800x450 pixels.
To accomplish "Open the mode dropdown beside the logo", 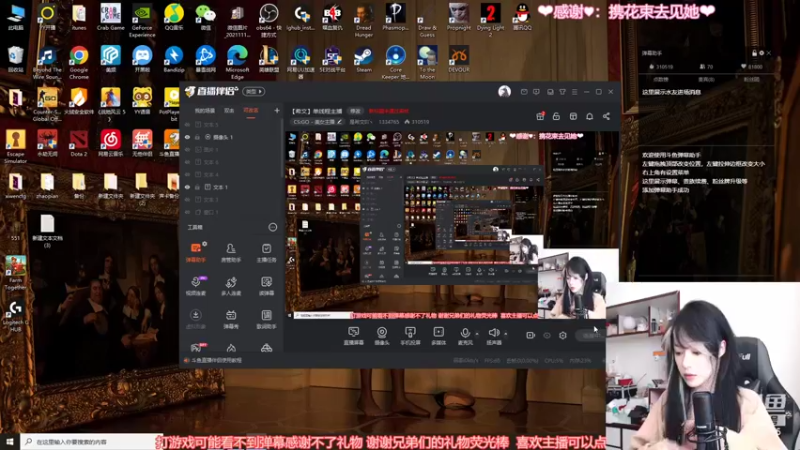I will [254, 91].
